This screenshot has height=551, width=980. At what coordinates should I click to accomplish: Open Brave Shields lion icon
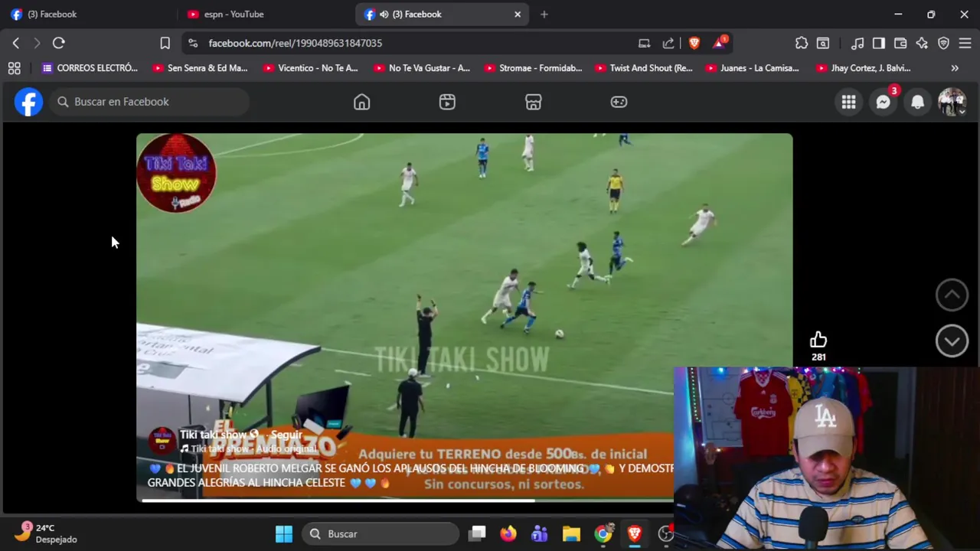694,43
